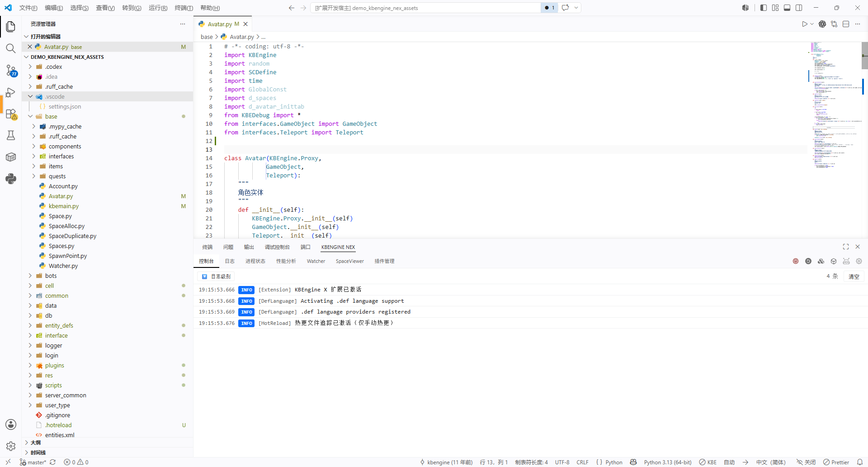
Task: Open editor More Actions ellipsis
Action: [x=858, y=24]
